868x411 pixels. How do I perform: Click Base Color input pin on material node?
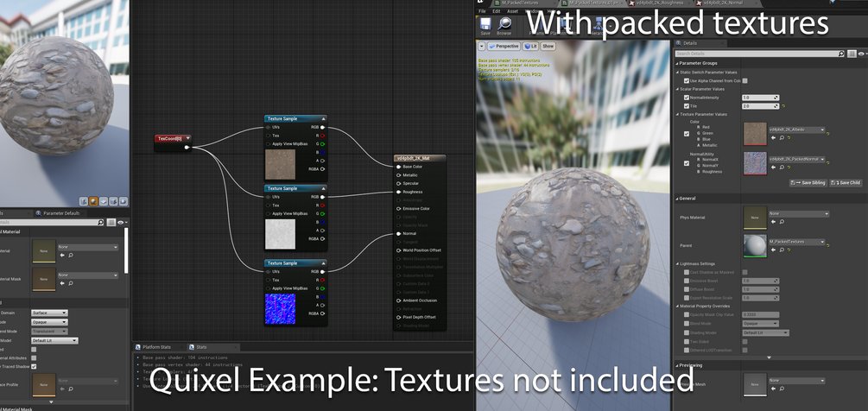point(398,167)
